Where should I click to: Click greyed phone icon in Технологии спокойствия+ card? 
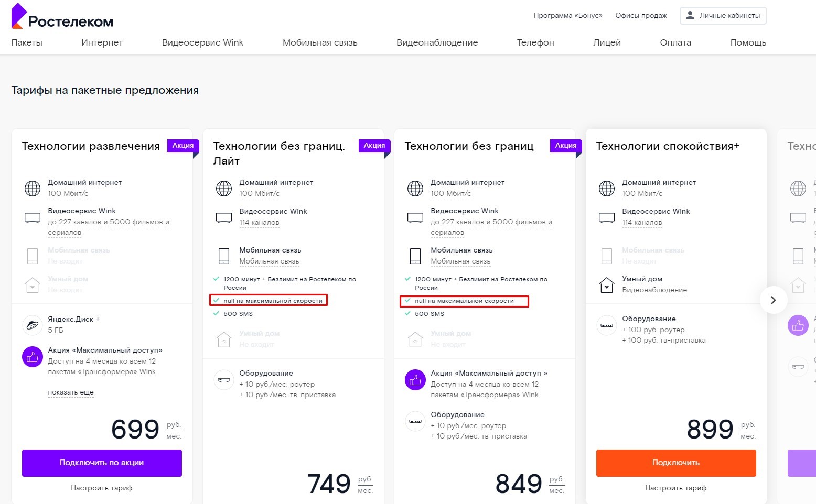point(607,256)
